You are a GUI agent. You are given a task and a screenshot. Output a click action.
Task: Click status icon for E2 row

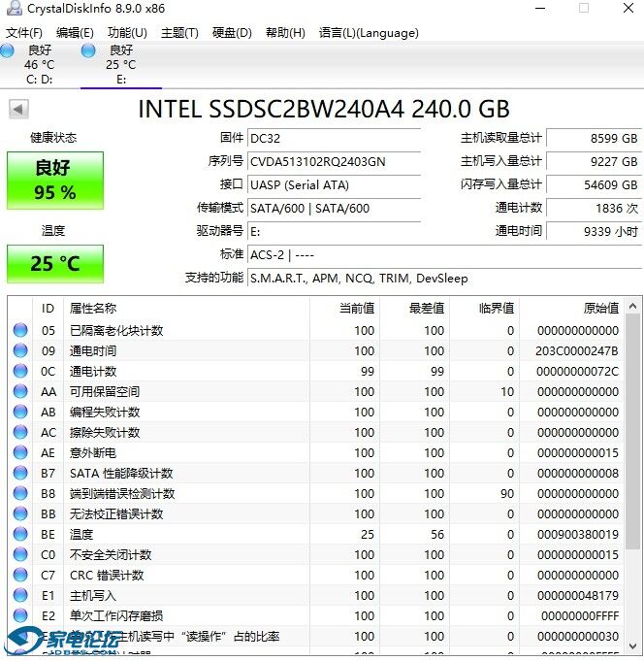20,615
